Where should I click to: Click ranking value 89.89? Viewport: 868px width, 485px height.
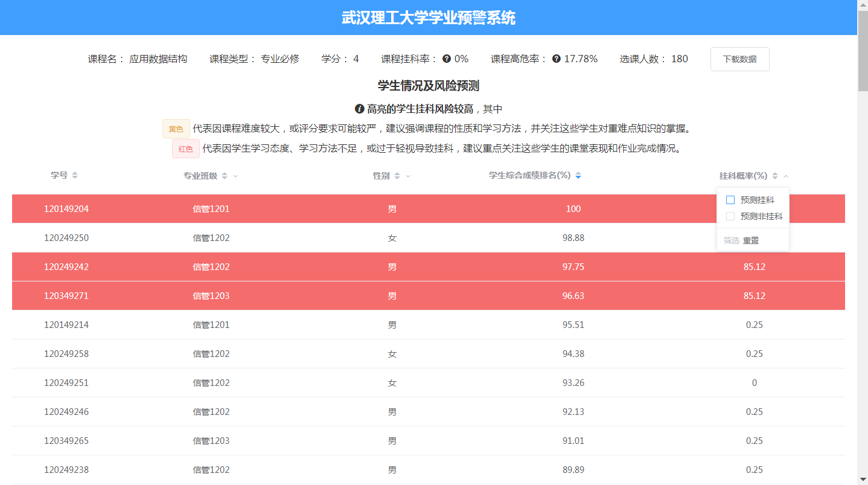573,470
